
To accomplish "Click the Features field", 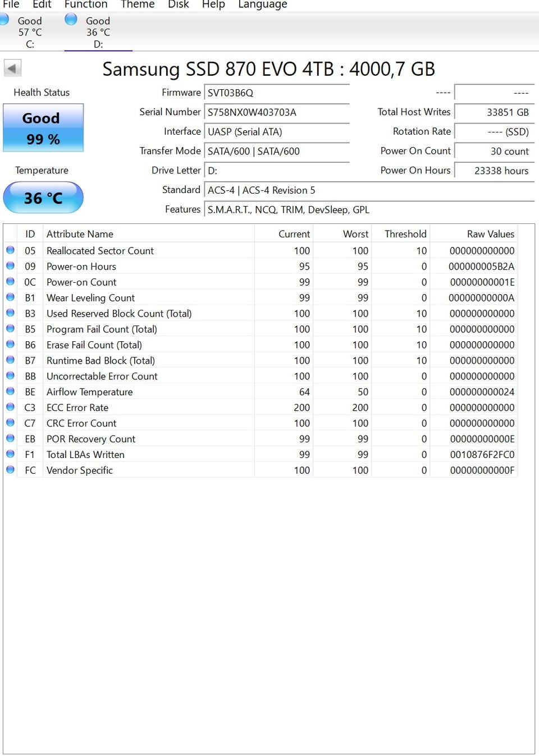I will (369, 210).
